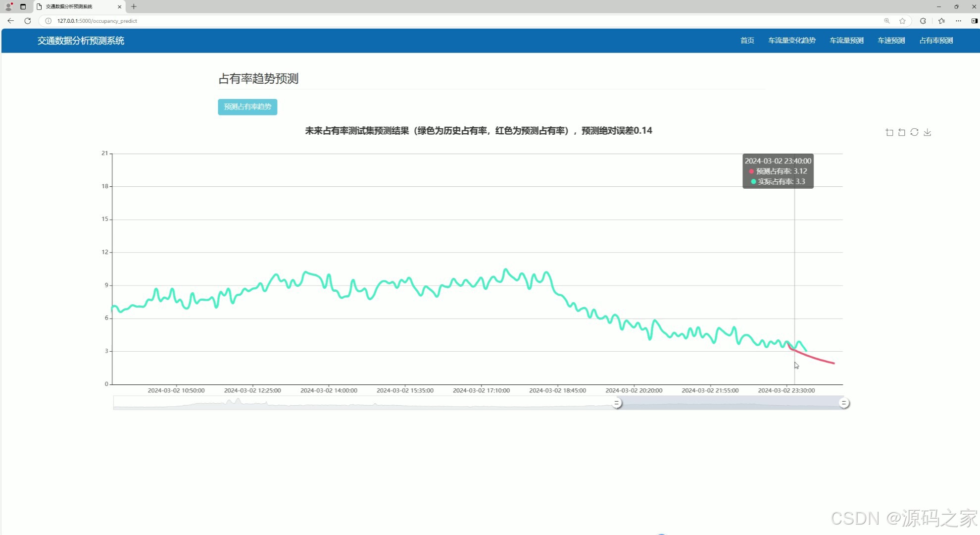Open the browser extensions puzzle icon

[923, 21]
